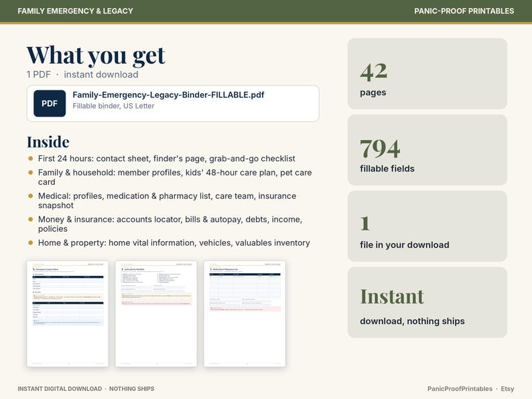Click the Medical profiles bullet dot
This screenshot has height=399, width=532.
(x=31, y=196)
